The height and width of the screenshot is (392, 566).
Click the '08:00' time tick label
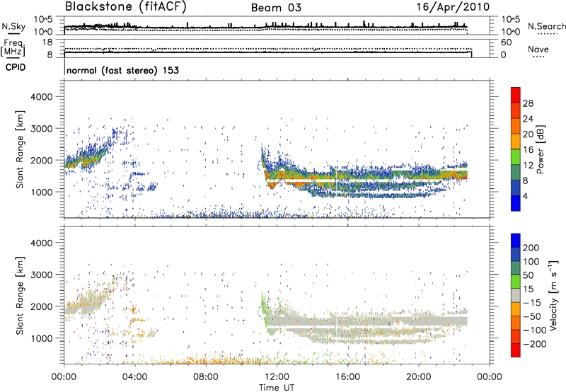(x=205, y=377)
